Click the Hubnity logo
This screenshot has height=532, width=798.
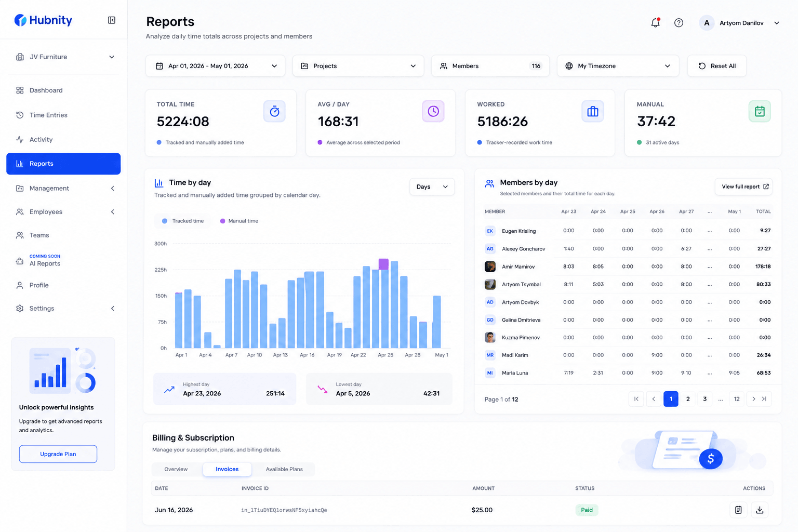coord(43,20)
